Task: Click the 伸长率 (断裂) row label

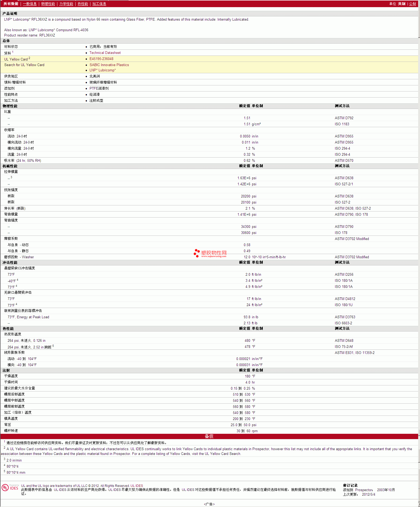Action: tap(15, 209)
